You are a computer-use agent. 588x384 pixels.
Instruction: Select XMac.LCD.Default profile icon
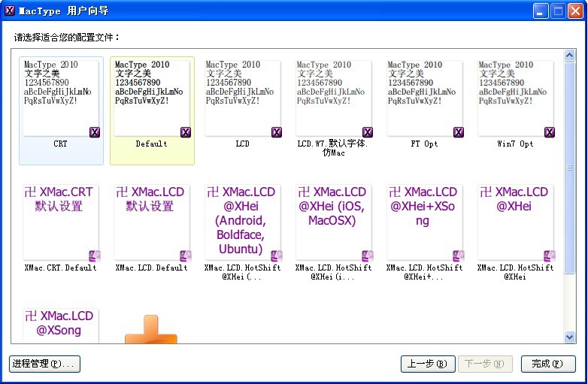[152, 222]
